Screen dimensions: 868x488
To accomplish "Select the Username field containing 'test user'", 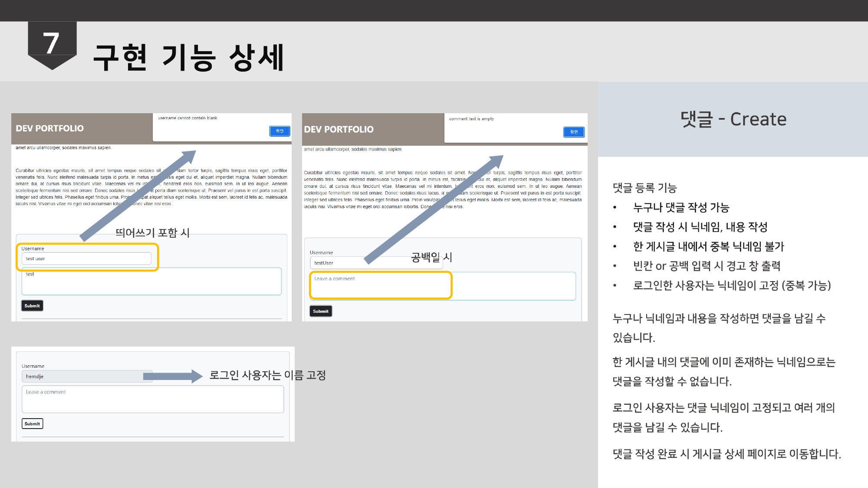I will tap(87, 258).
